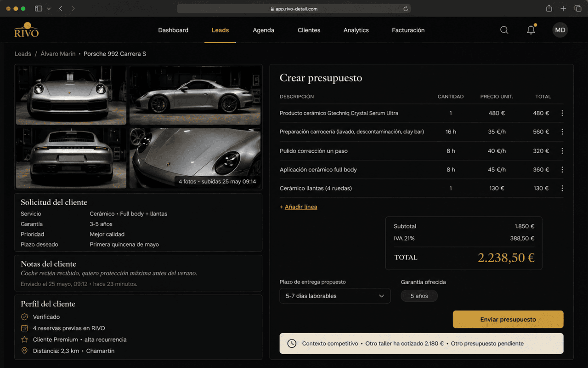Click the location pin beside Distancia

(x=24, y=351)
